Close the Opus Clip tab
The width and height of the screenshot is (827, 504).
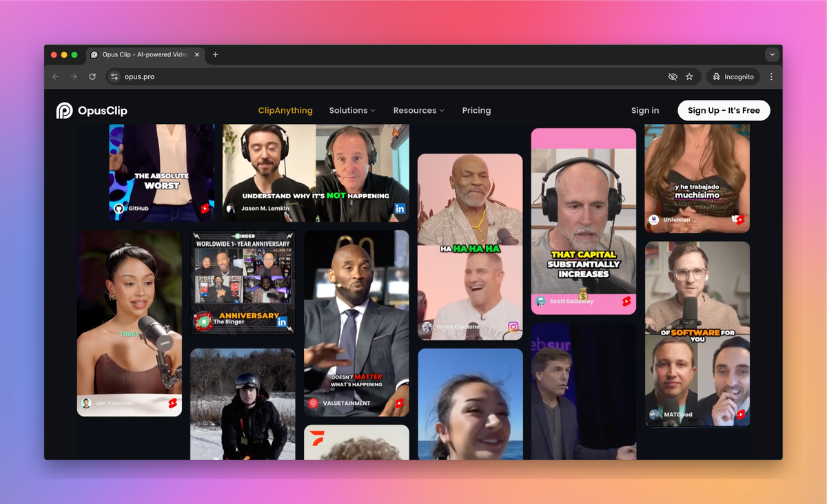(x=196, y=54)
